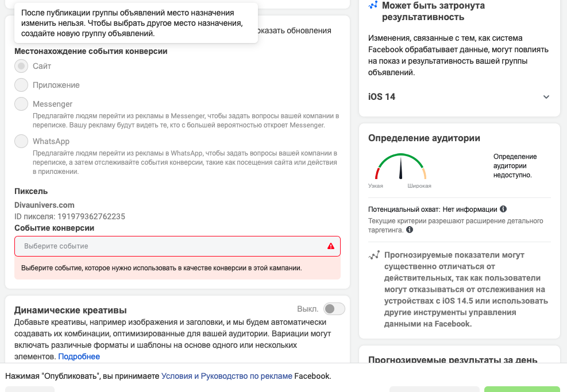Click the Выкл. label near the toggle

(307, 309)
